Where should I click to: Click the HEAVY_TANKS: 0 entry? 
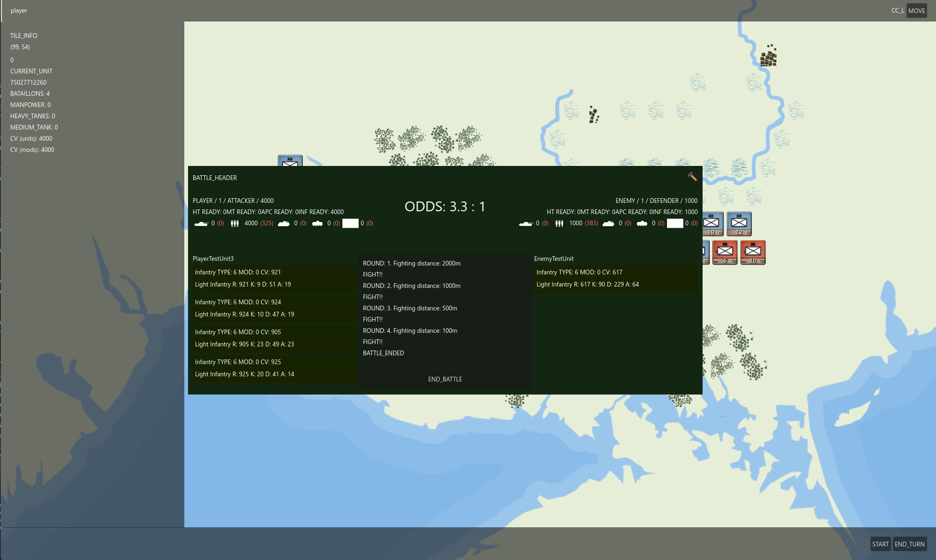[33, 116]
